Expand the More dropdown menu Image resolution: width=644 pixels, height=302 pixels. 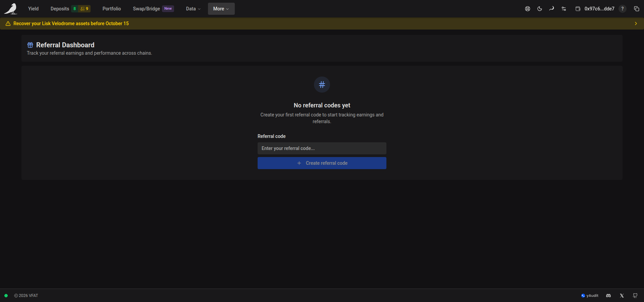pos(221,9)
